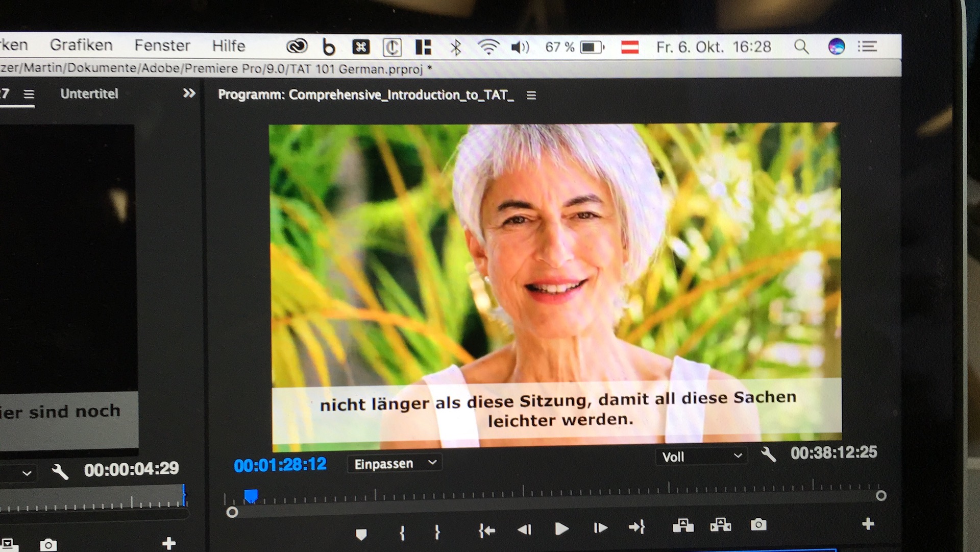
Task: Expand hidden panel tabs with double chevron
Action: [x=189, y=93]
